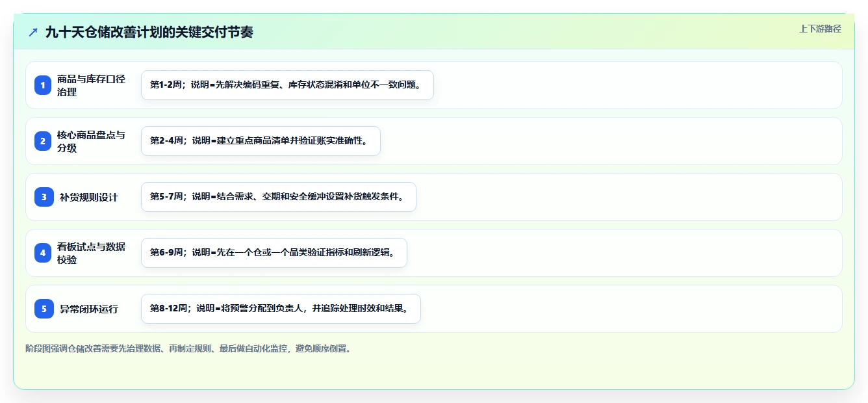The width and height of the screenshot is (868, 403).
Task: Click the 异常闭环运行 step label
Action: pos(89,309)
